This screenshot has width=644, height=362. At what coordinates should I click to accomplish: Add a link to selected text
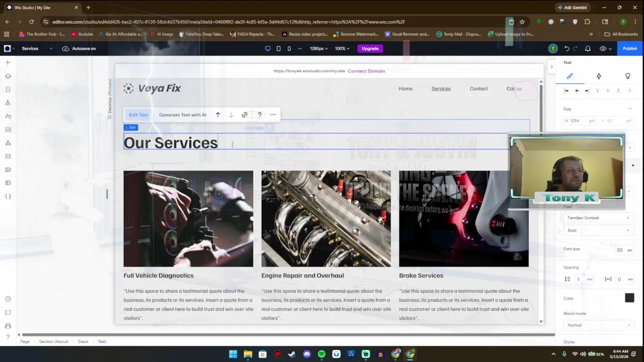(245, 115)
